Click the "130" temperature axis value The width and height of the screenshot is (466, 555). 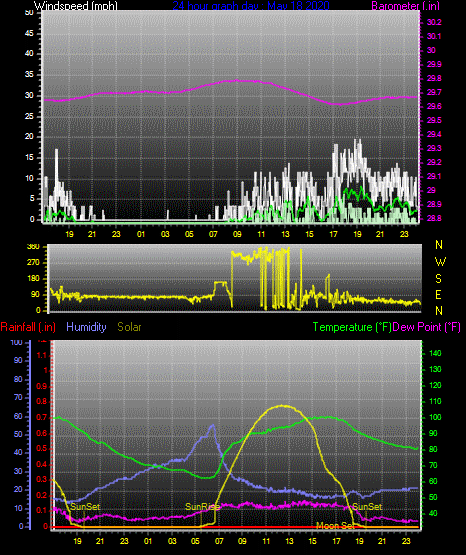(435, 369)
